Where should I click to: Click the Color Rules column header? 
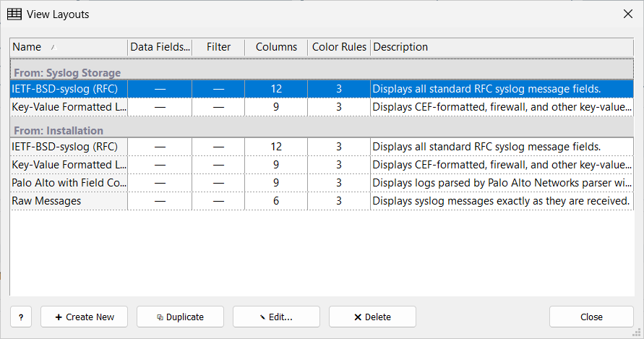coord(339,47)
